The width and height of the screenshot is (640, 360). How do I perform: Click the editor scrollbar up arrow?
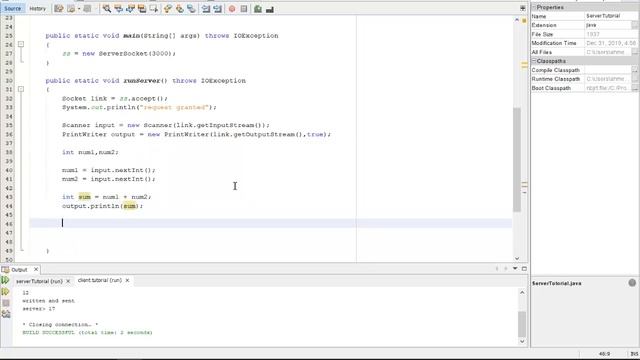coord(517,20)
